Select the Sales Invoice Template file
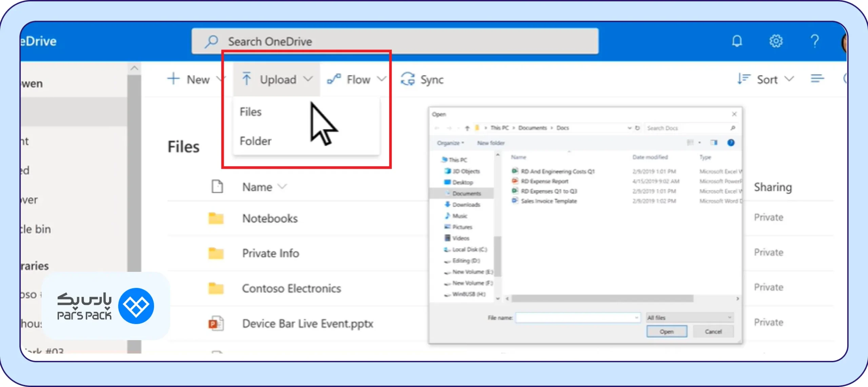 (545, 201)
